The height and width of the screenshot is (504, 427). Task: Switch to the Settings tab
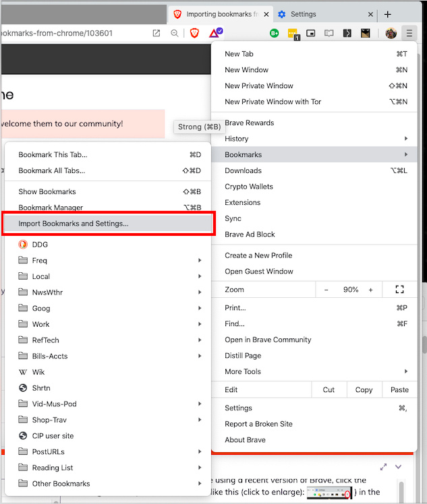[325, 14]
